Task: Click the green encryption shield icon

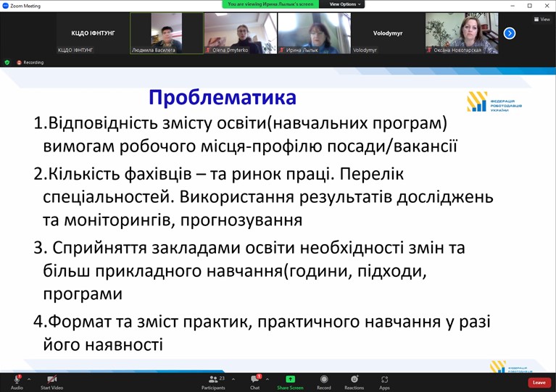Action: pyautogui.click(x=7, y=62)
